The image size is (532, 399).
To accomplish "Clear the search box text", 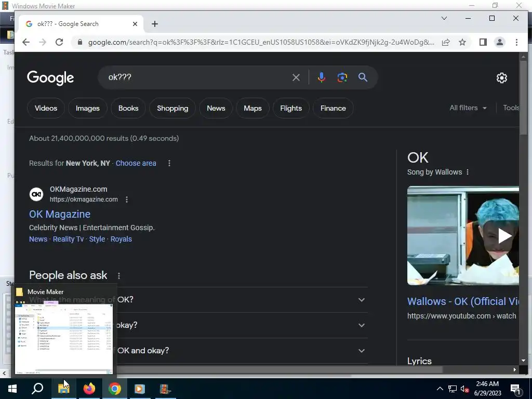I will pos(296,77).
